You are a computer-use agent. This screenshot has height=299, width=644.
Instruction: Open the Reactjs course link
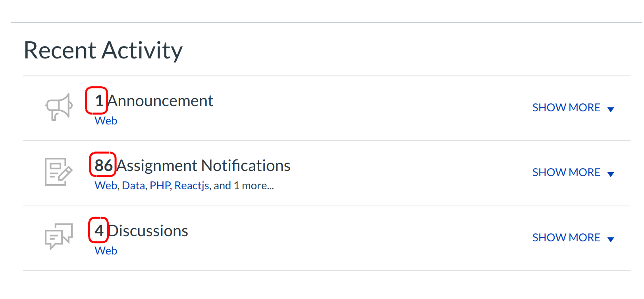point(192,186)
